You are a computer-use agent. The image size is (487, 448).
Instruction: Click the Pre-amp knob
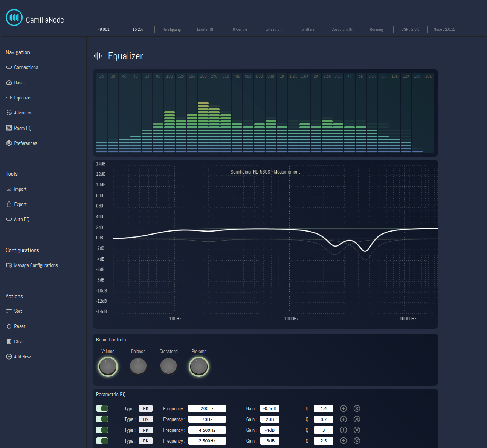tap(199, 366)
